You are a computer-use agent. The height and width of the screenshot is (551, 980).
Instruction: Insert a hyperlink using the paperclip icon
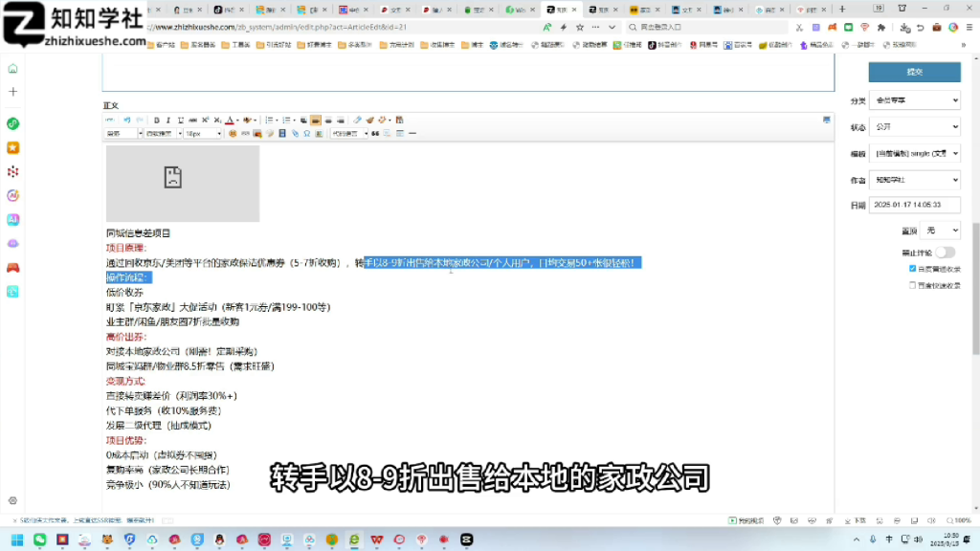tap(295, 134)
